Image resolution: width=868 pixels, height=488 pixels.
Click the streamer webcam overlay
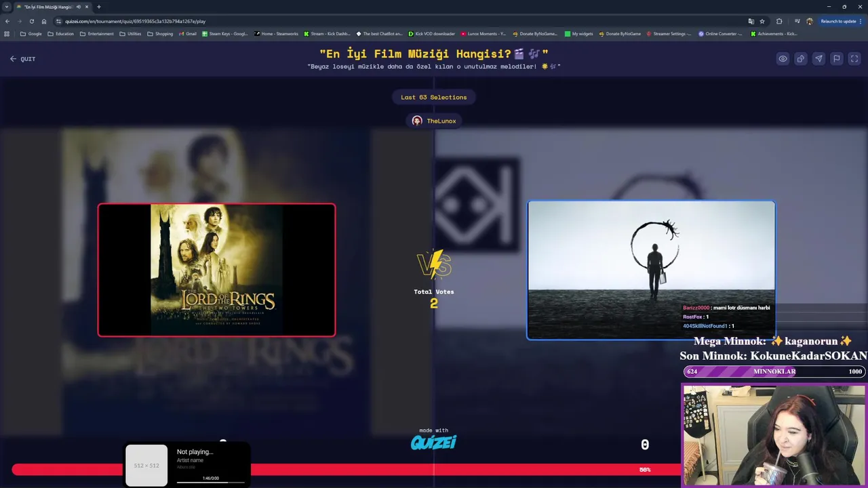(x=774, y=436)
